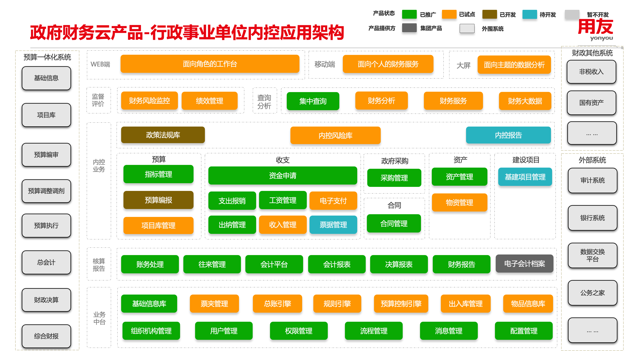This screenshot has width=644, height=351.
Task: Select the 基础信息库 box
Action: pos(149,303)
